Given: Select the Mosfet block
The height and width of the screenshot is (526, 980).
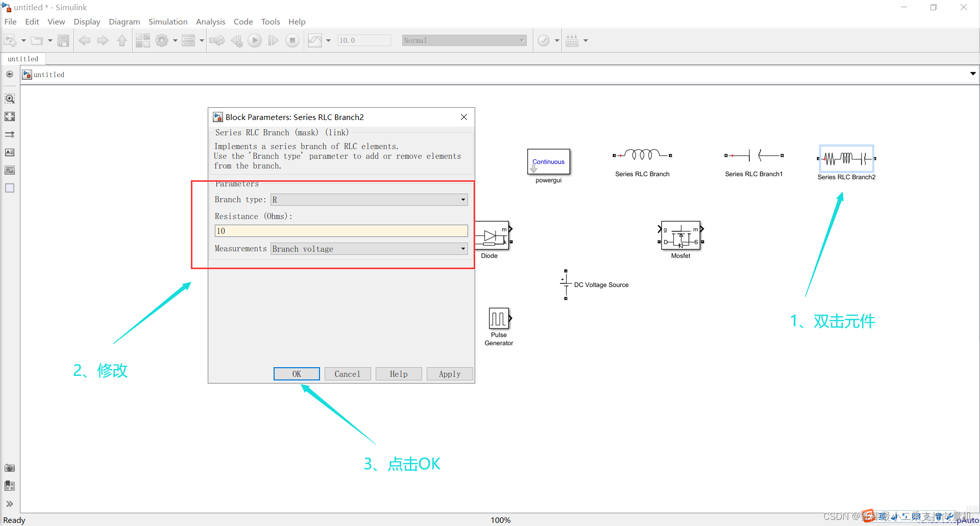Looking at the screenshot, I should tap(681, 235).
